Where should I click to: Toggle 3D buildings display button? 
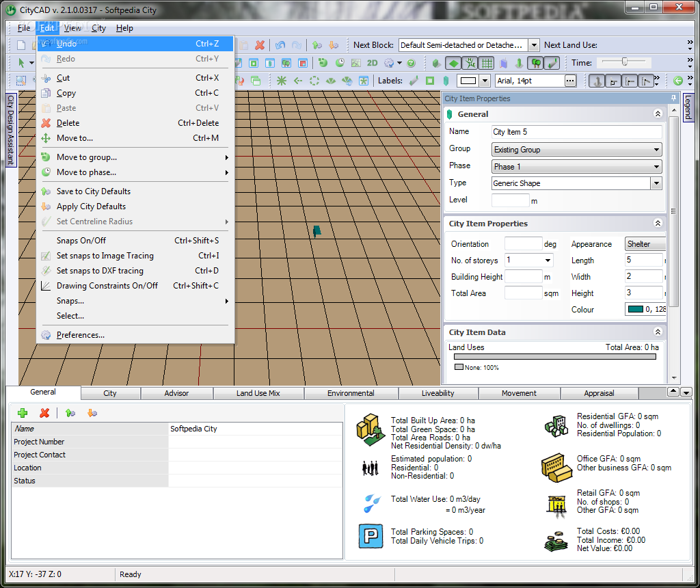point(436,63)
